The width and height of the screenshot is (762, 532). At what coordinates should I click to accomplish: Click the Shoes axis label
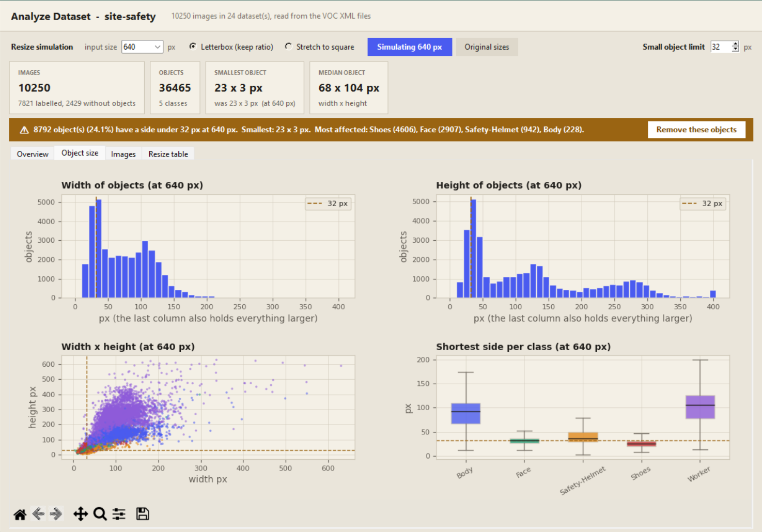[x=641, y=473]
